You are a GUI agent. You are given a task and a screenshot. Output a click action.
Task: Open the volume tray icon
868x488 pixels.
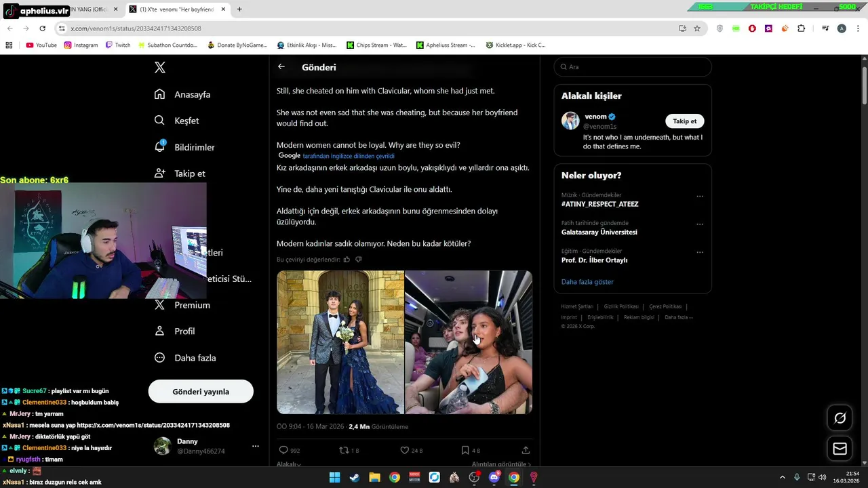pyautogui.click(x=822, y=477)
